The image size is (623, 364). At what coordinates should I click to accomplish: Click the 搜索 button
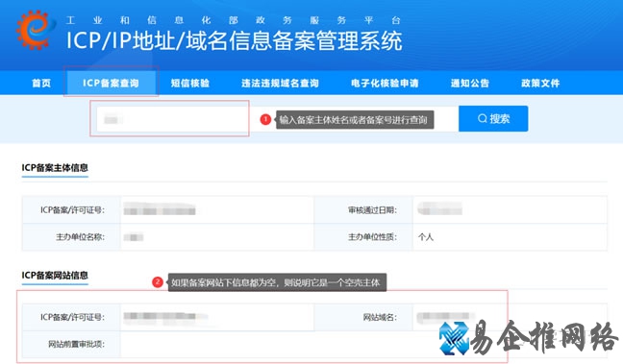493,118
